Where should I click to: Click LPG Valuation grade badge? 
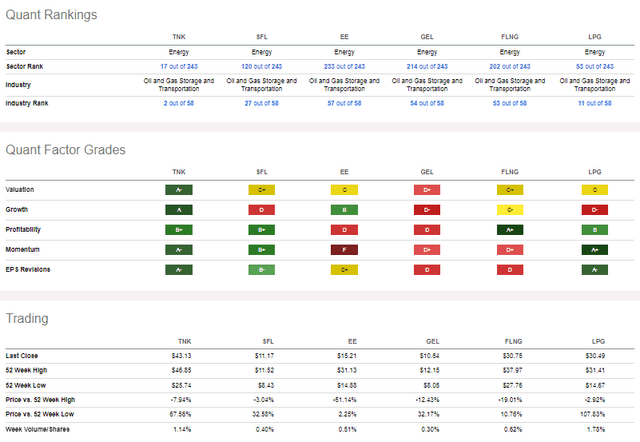click(595, 190)
